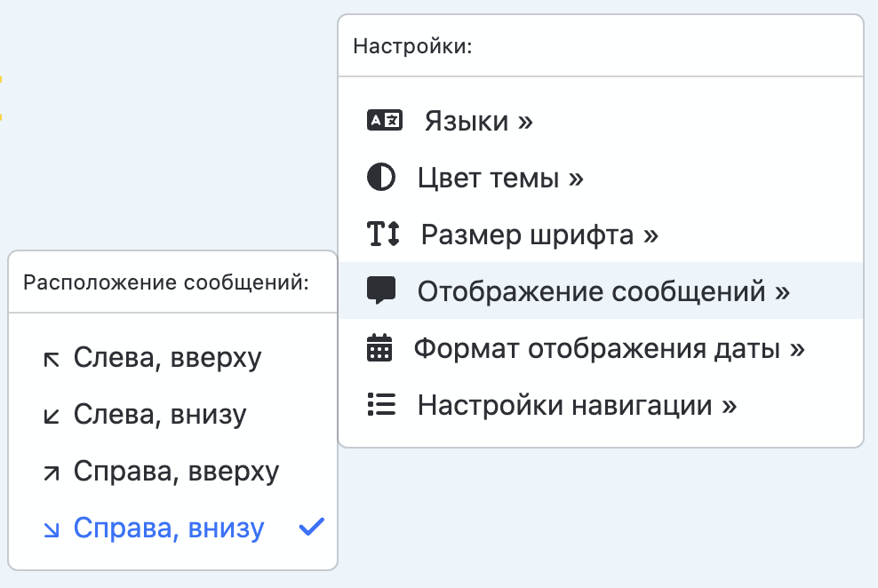Click the language translation icon beside Языки
The image size is (878, 588).
point(385,121)
